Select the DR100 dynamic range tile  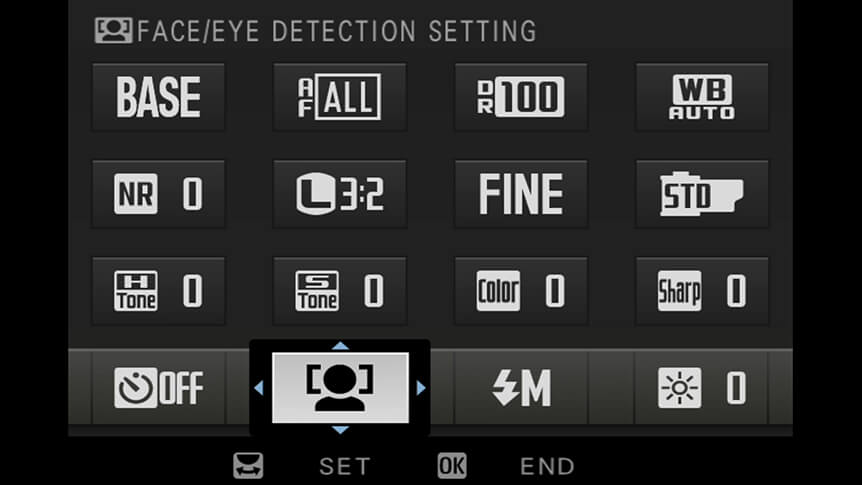(521, 97)
